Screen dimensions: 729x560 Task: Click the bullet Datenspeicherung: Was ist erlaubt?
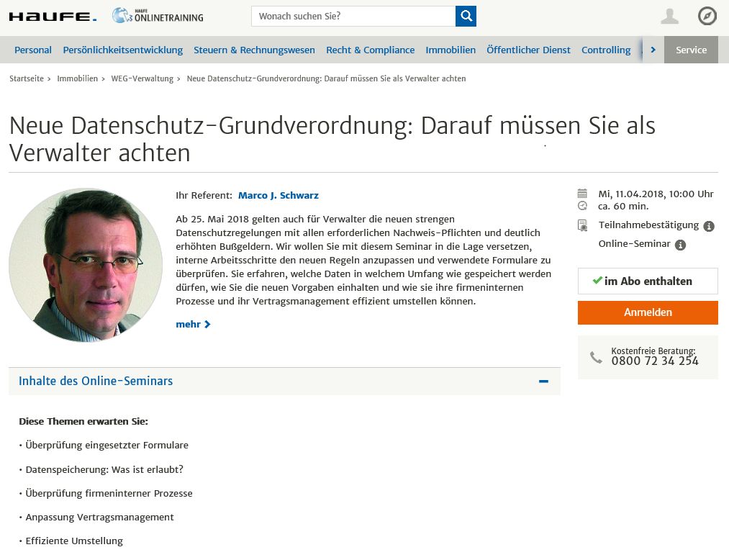tap(104, 469)
